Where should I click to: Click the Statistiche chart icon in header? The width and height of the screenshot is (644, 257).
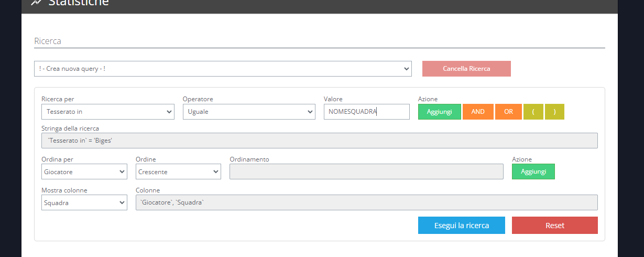point(37,3)
